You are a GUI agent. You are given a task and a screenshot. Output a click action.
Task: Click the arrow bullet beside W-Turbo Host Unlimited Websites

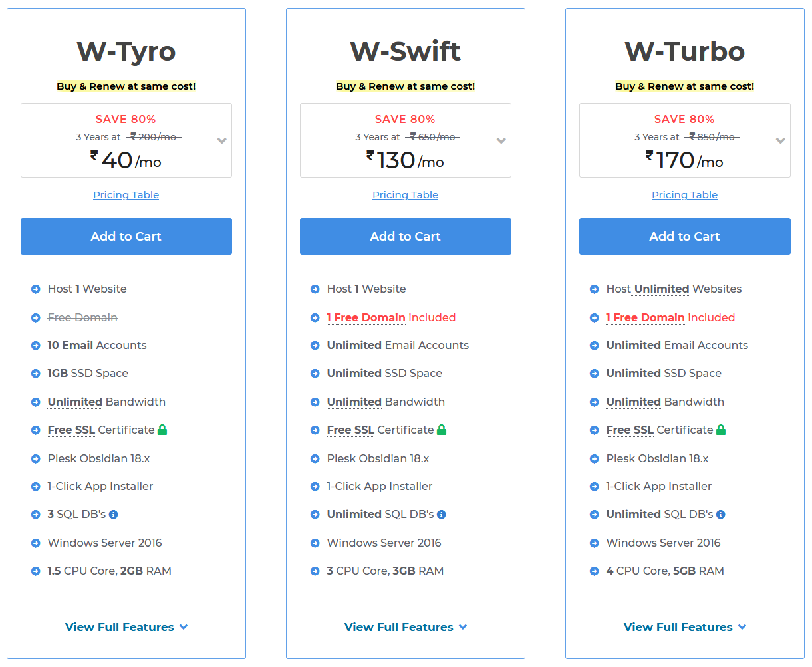pos(595,289)
